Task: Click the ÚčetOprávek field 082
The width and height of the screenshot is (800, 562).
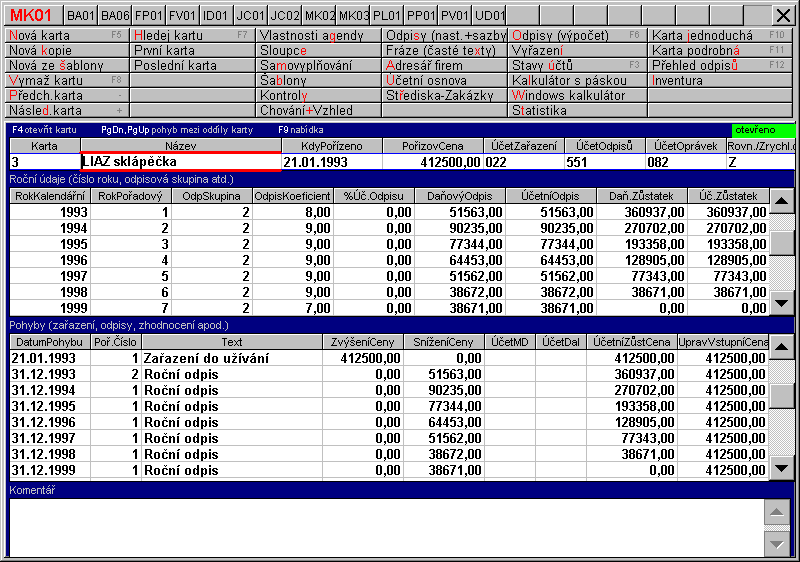Action: click(686, 162)
